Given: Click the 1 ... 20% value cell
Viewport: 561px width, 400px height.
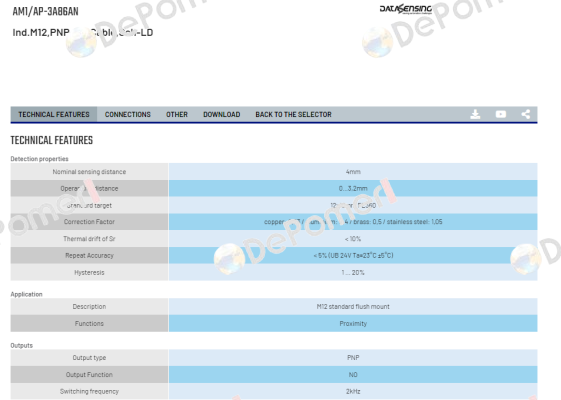Looking at the screenshot, I should coord(353,273).
